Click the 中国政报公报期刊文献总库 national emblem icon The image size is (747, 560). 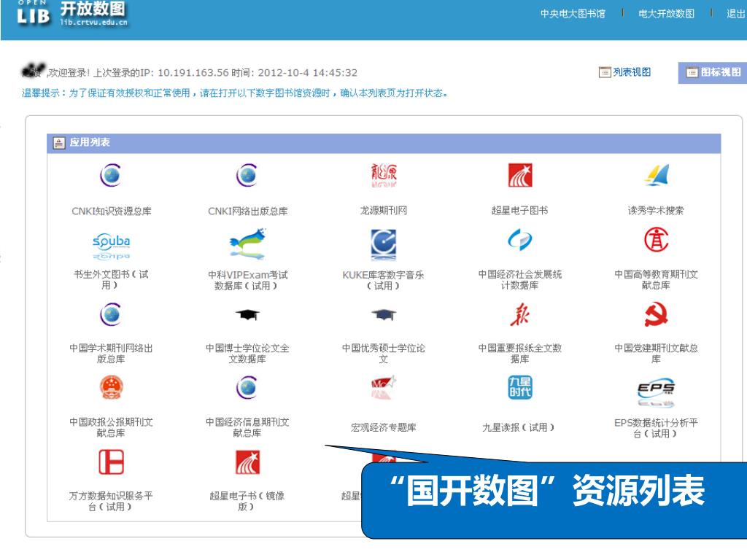111,388
